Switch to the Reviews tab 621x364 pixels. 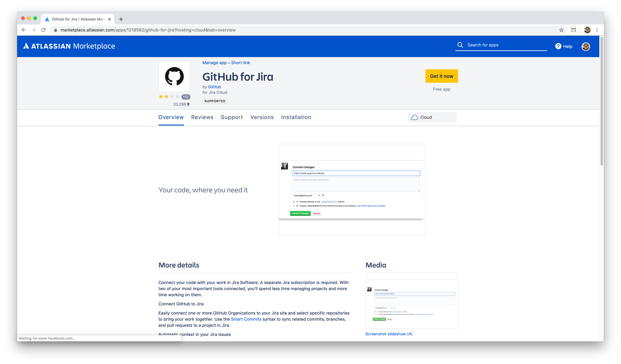tap(202, 117)
